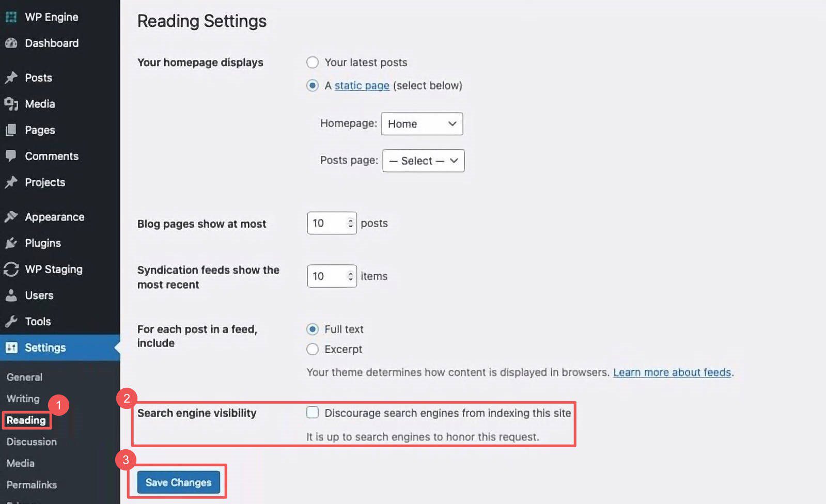Switch to the Writing settings page
Viewport: 826px width, 504px height.
pyautogui.click(x=22, y=398)
